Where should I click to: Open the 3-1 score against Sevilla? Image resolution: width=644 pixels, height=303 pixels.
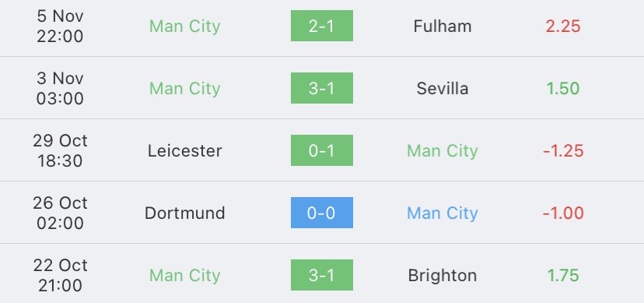pos(321,88)
